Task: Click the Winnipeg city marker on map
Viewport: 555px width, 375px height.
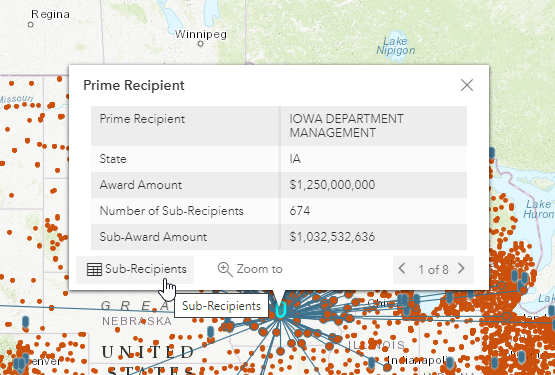Action: point(201,44)
